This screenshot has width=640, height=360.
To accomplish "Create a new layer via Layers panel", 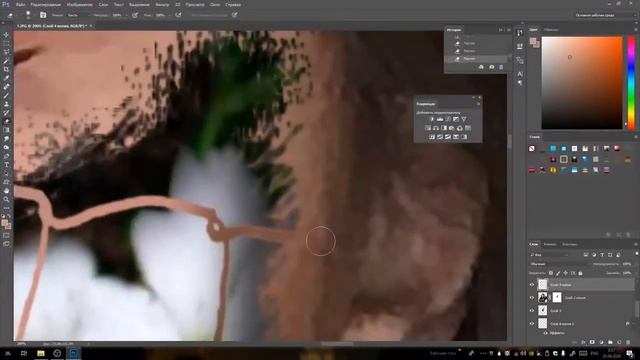I will [619, 342].
